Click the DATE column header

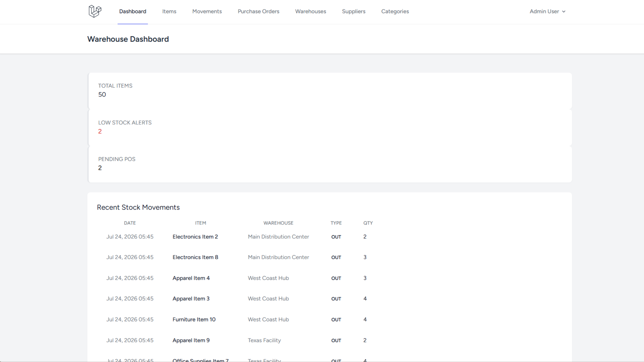(130, 223)
